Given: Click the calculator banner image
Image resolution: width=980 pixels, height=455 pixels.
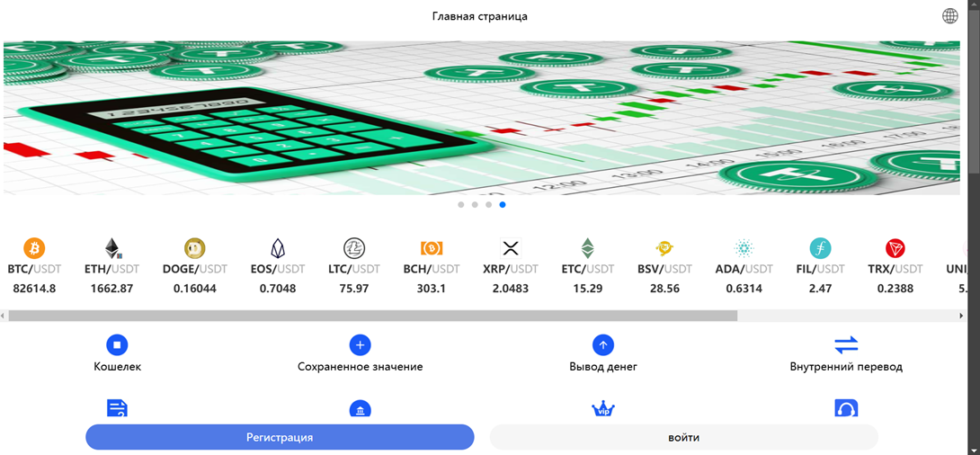Looking at the screenshot, I should point(481,118).
